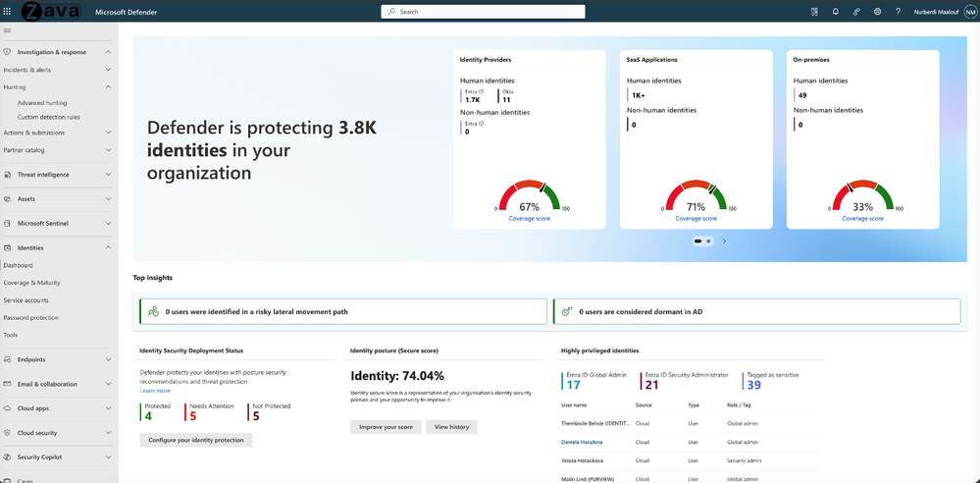Expand the Partner catalog chevron
Viewport: 980px width, 483px height.
[x=108, y=150]
